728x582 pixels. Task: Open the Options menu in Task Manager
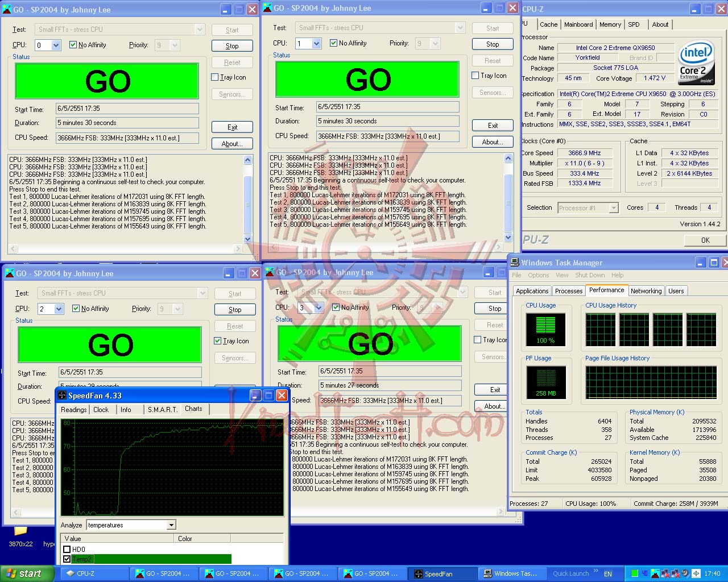tap(538, 275)
